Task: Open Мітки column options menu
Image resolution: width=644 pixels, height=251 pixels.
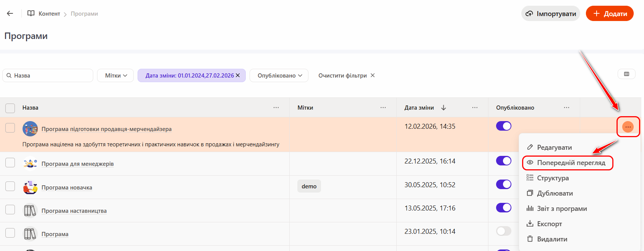Action: pos(383,108)
